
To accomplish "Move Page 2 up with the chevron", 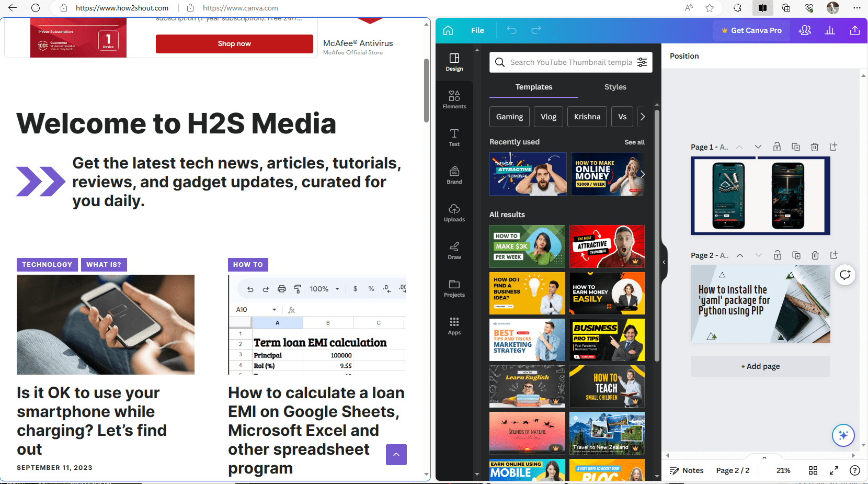I will (x=740, y=255).
